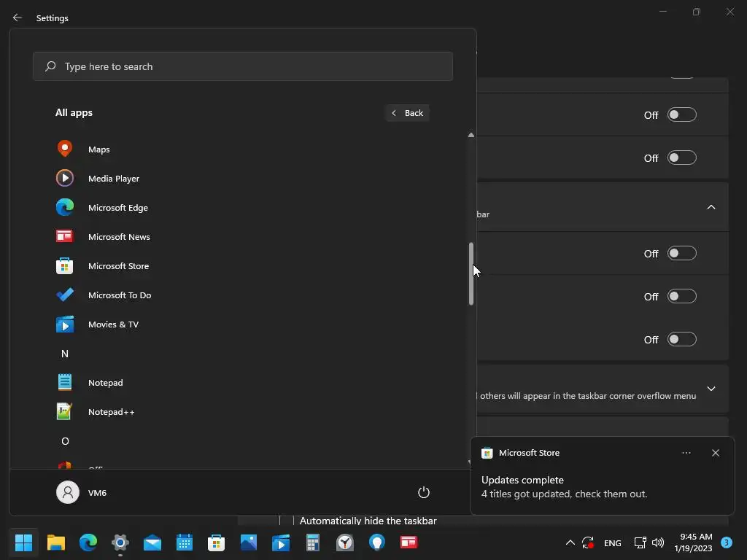The width and height of the screenshot is (747, 560).
Task: Click the Settings gear in taskbar
Action: [x=120, y=542]
